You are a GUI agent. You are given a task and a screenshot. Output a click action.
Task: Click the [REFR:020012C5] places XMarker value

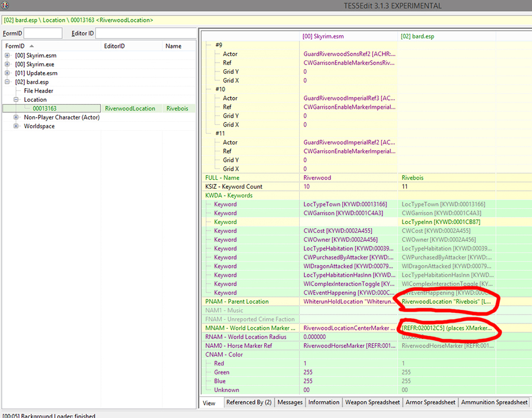446,328
